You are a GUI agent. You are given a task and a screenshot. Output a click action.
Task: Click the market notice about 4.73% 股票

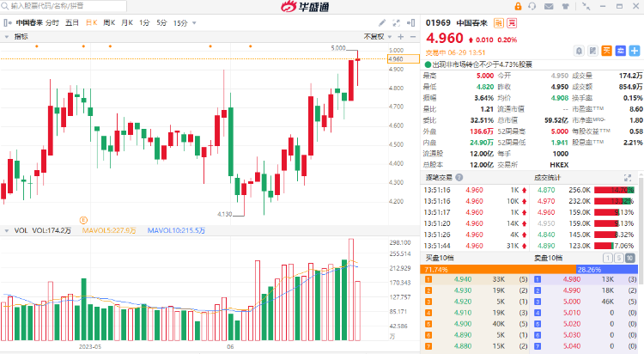click(x=483, y=64)
